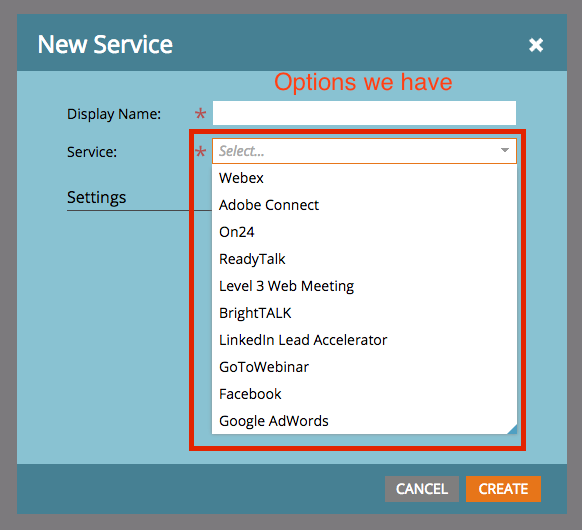Open the Service select dropdown arrow
582x530 pixels.
504,150
